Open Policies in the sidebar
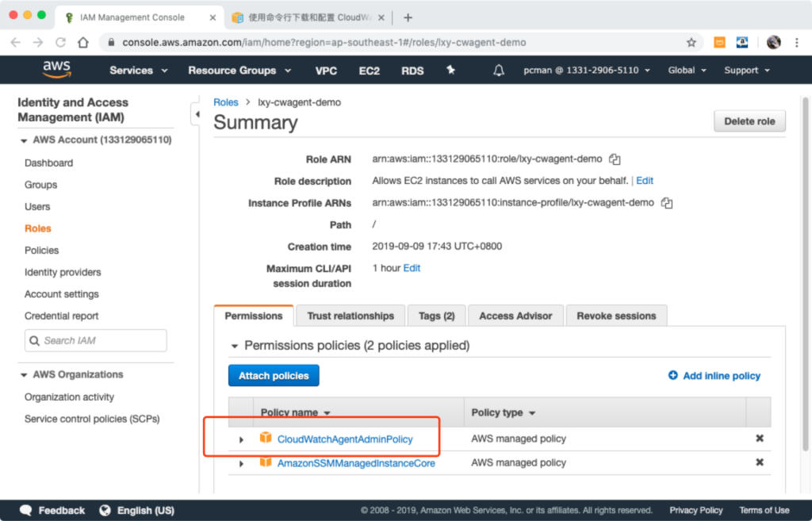The width and height of the screenshot is (812, 521). point(41,250)
